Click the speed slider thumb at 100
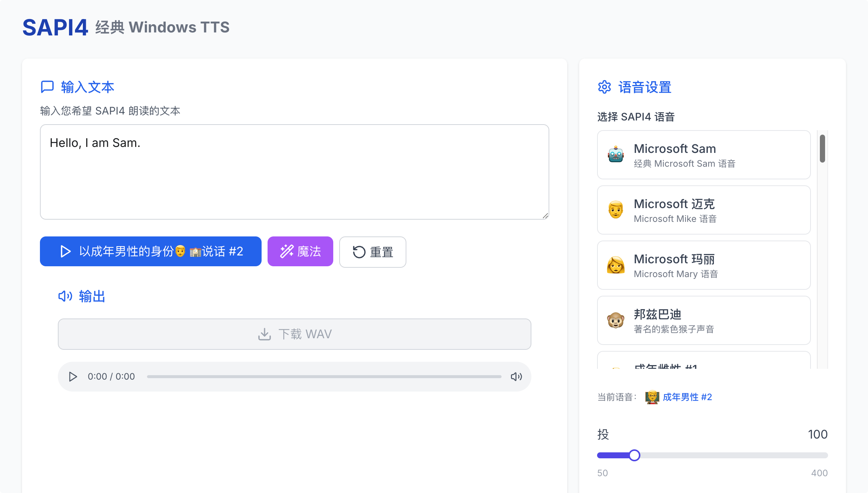 tap(634, 455)
